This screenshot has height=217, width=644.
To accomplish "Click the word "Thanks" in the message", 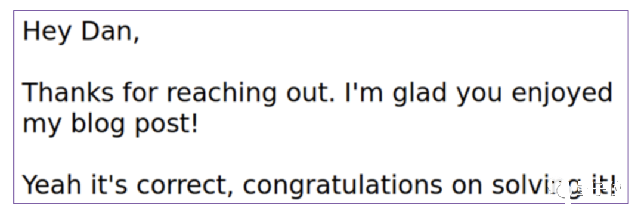I will point(67,92).
